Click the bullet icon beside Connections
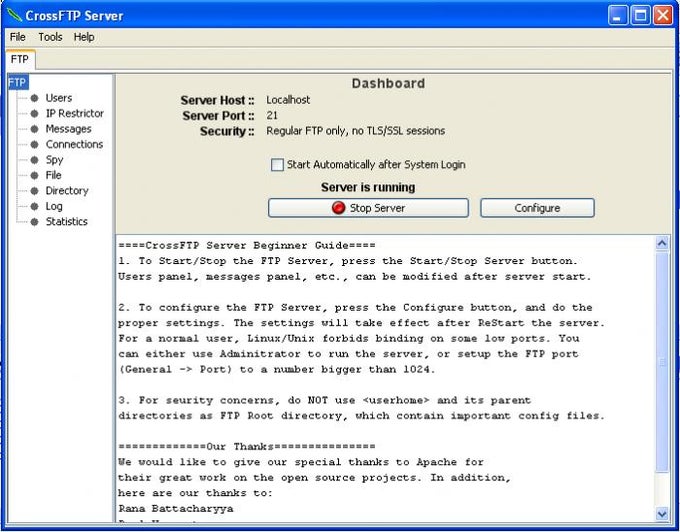The width and height of the screenshot is (680, 532). (x=34, y=144)
